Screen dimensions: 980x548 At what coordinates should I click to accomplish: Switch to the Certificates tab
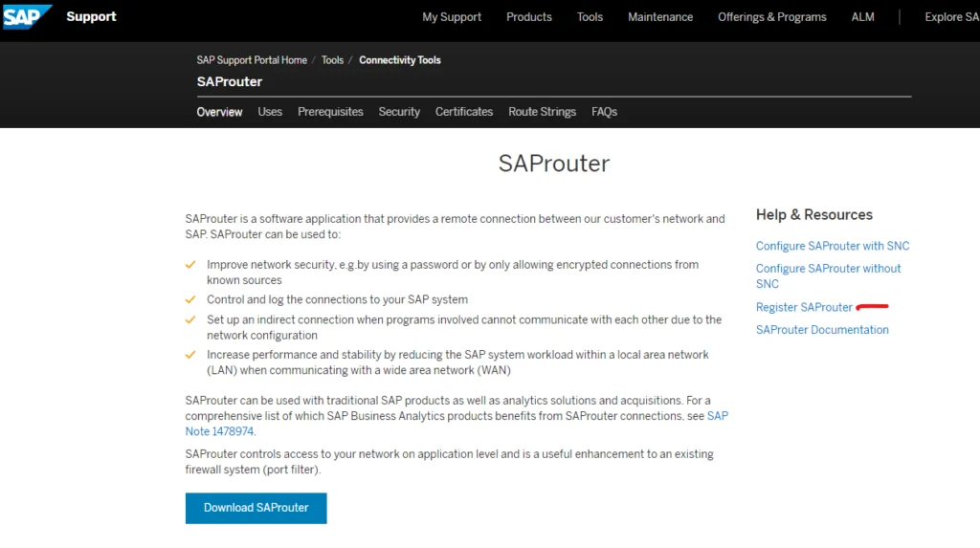[x=464, y=112]
